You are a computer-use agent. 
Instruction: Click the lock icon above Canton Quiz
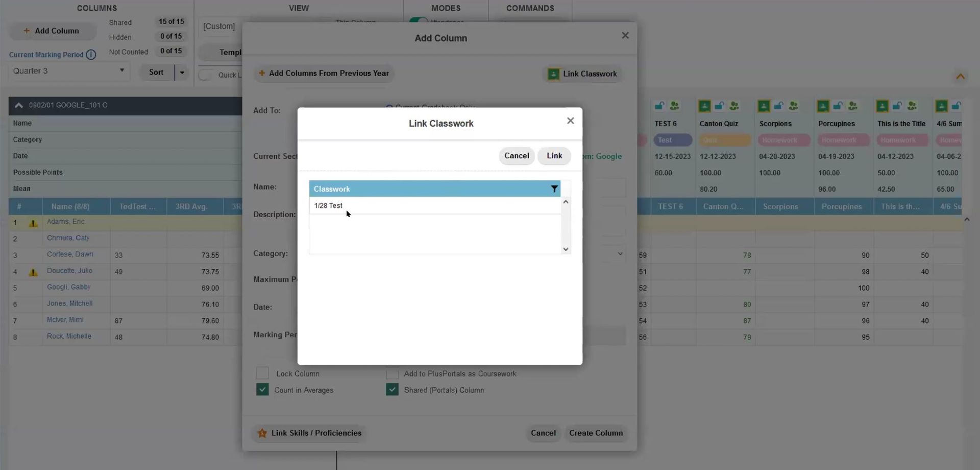pyautogui.click(x=719, y=106)
